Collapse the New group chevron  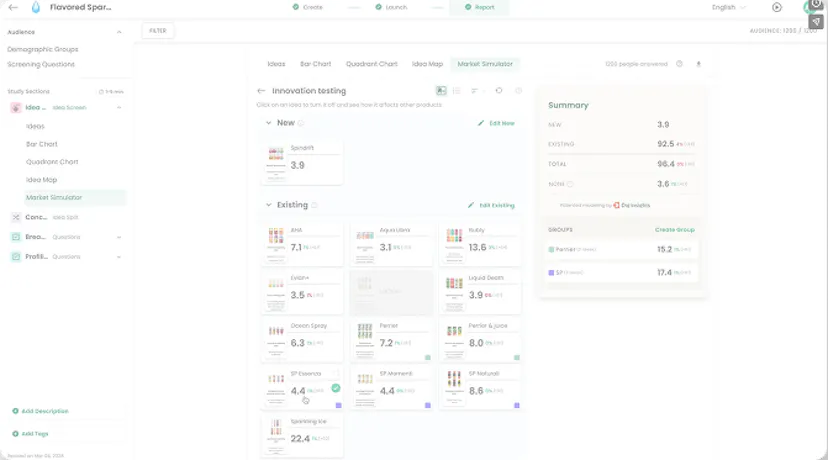(x=268, y=123)
